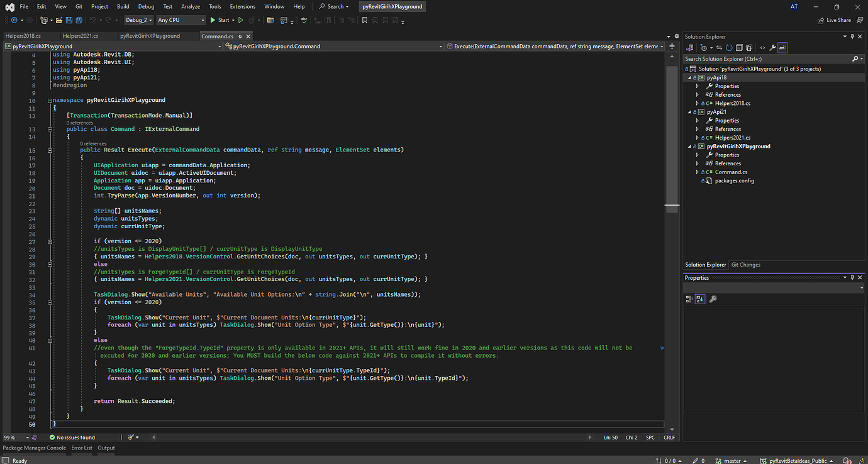
Task: Toggle pin on Command.cs tab
Action: coord(239,36)
